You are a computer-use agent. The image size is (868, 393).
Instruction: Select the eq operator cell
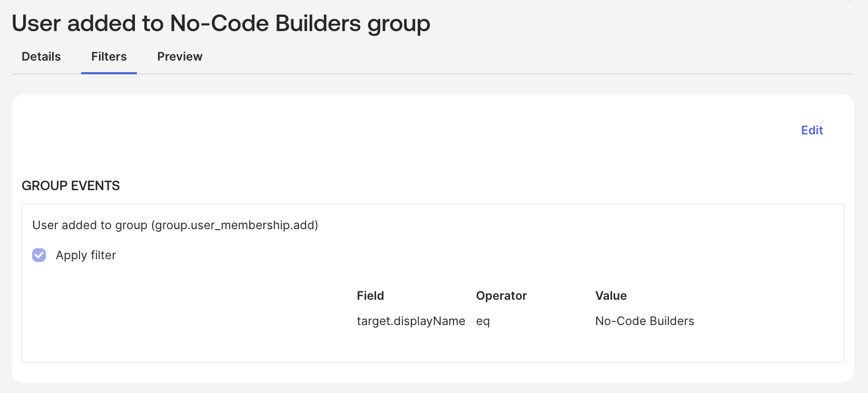[483, 321]
